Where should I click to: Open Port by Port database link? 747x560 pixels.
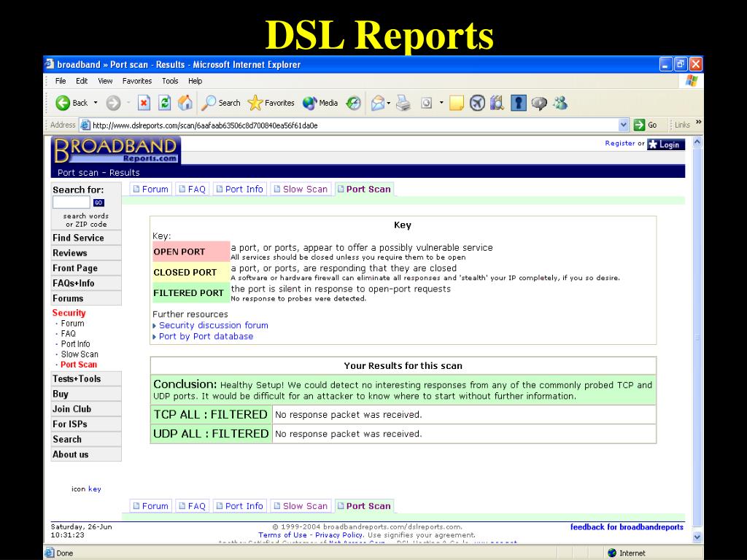(206, 336)
